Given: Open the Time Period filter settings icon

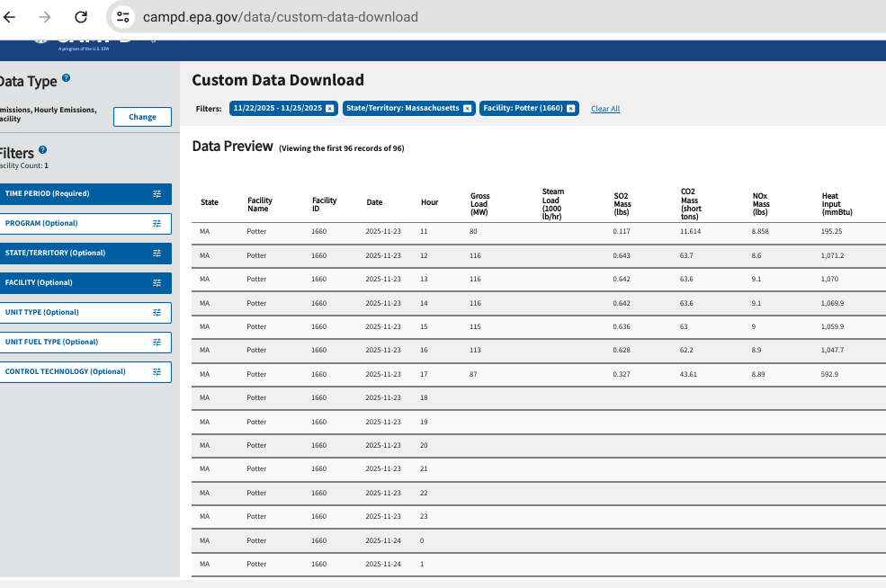Looking at the screenshot, I should coord(157,194).
